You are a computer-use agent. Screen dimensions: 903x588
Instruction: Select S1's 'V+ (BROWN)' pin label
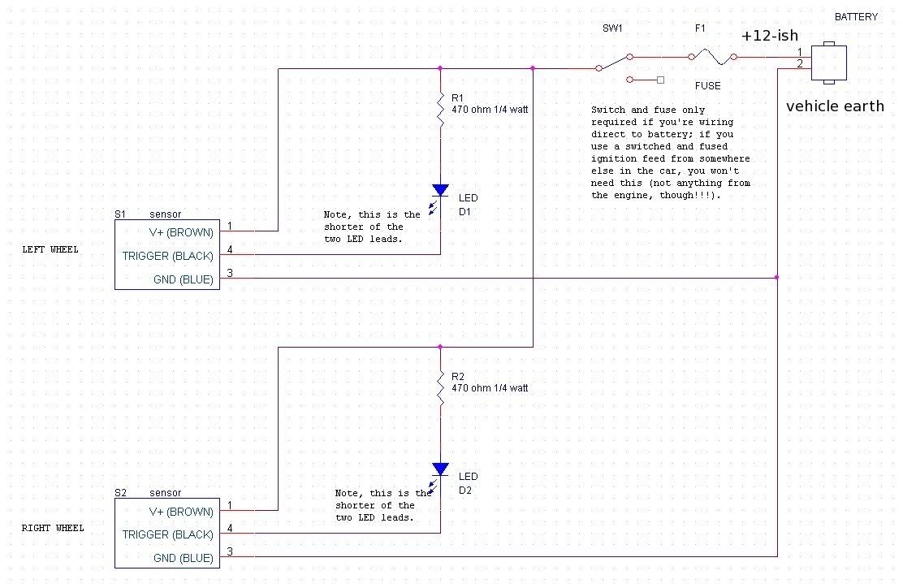coord(181,232)
